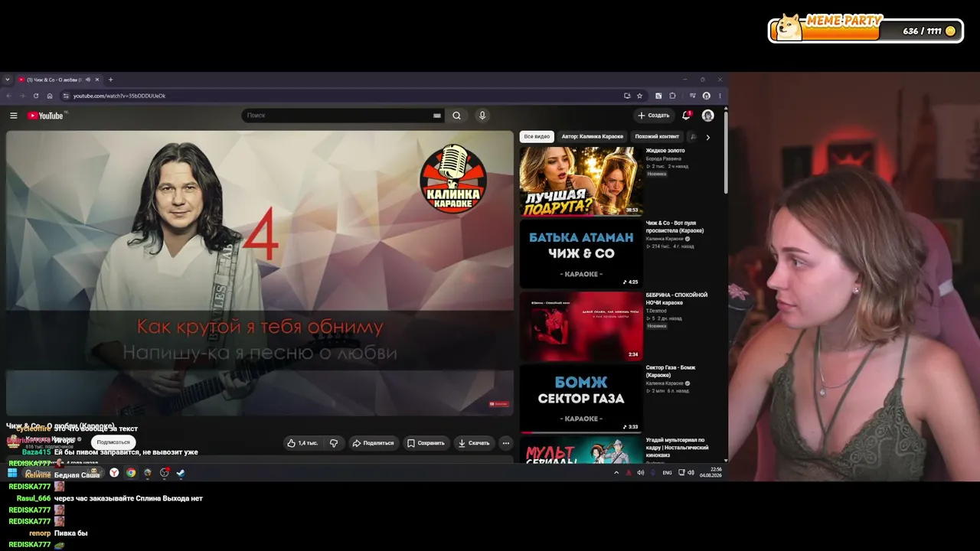The height and width of the screenshot is (551, 980).
Task: Open the Chrome taskbar icon
Action: (131, 473)
